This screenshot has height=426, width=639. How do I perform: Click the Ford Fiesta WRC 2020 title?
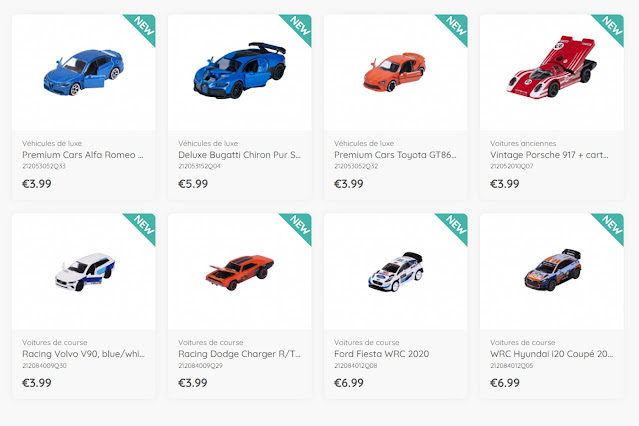point(381,354)
